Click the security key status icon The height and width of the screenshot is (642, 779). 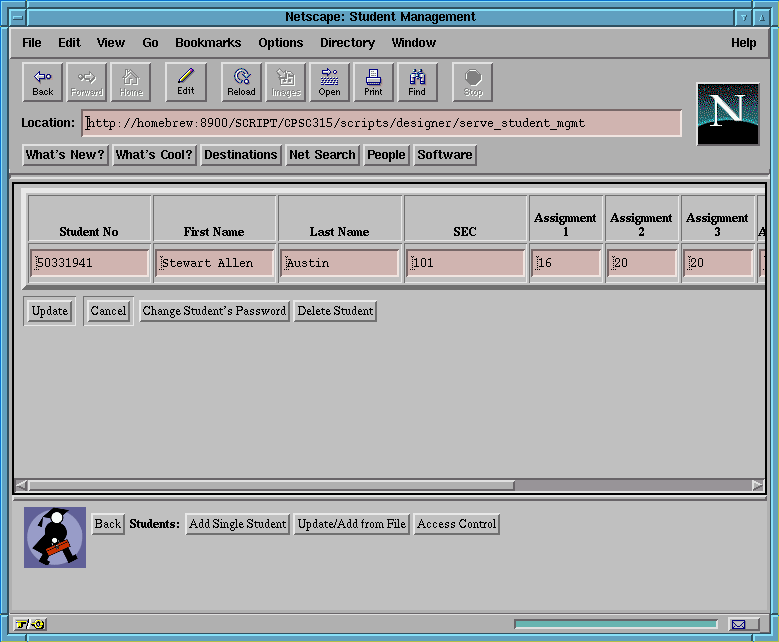30,625
